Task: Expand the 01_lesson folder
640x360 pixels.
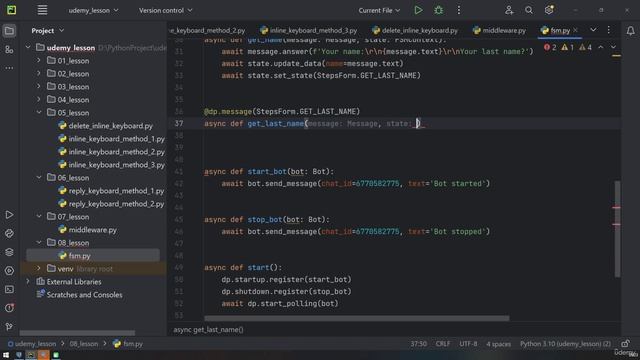Action: pyautogui.click(x=39, y=60)
